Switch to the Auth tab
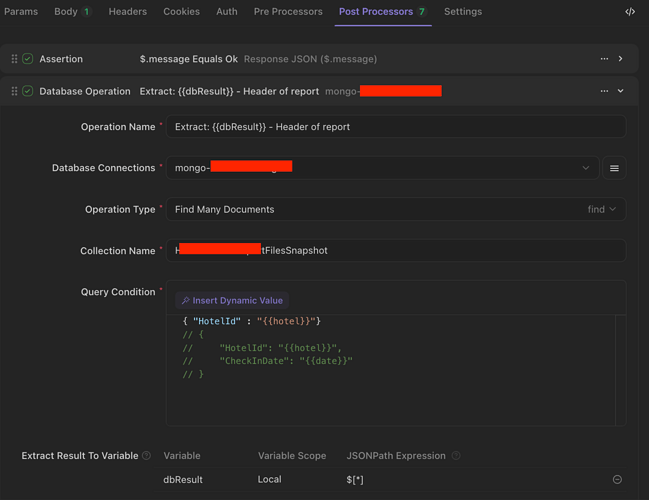This screenshot has width=649, height=500. 227,12
